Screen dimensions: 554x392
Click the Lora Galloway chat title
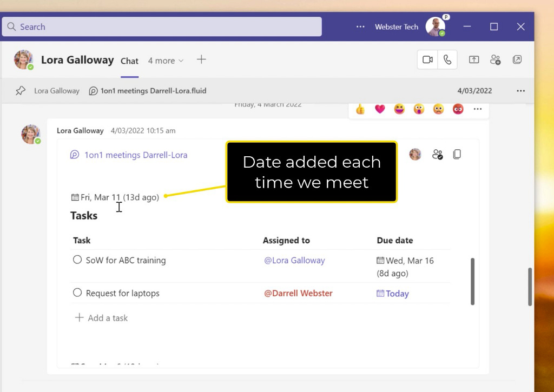[77, 59]
